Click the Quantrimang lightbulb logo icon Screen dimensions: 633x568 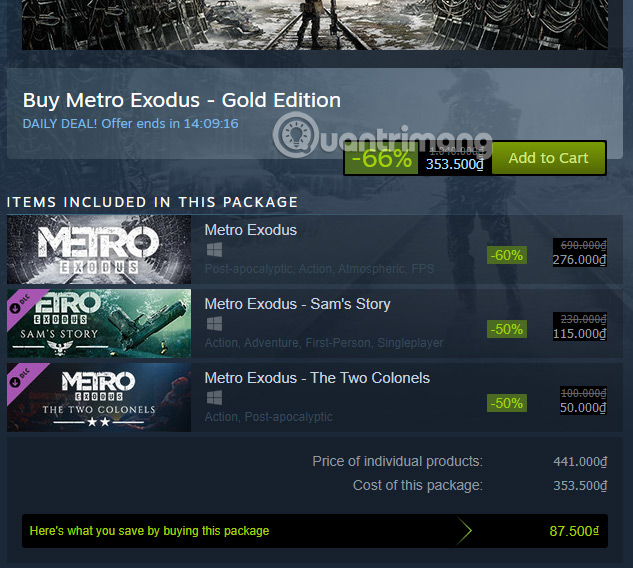click(x=294, y=133)
